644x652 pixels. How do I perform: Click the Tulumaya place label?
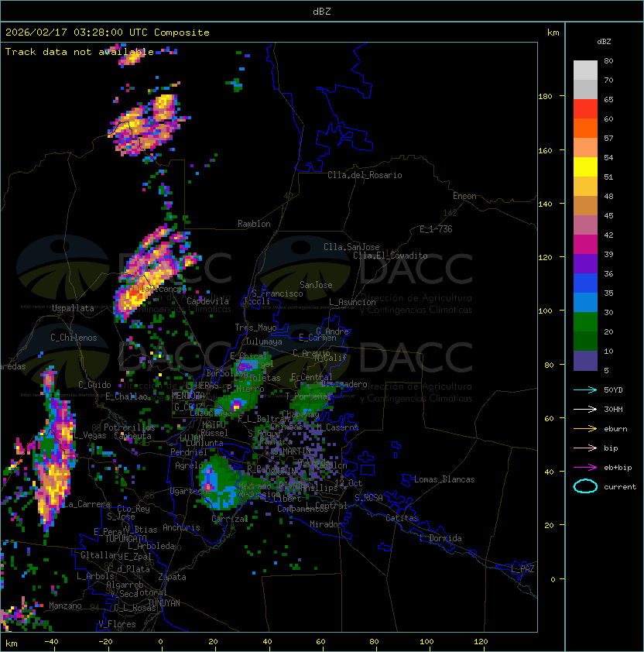[x=264, y=341]
